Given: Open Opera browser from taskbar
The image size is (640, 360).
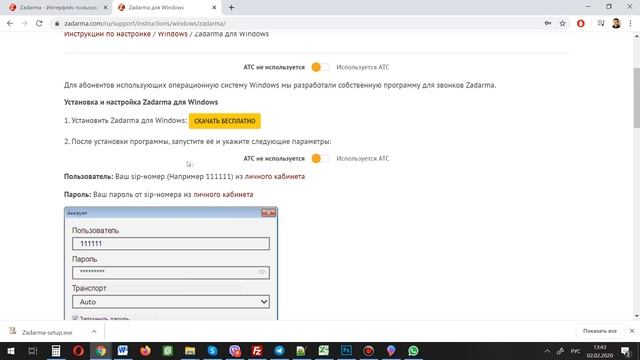Looking at the screenshot, I should [x=78, y=351].
